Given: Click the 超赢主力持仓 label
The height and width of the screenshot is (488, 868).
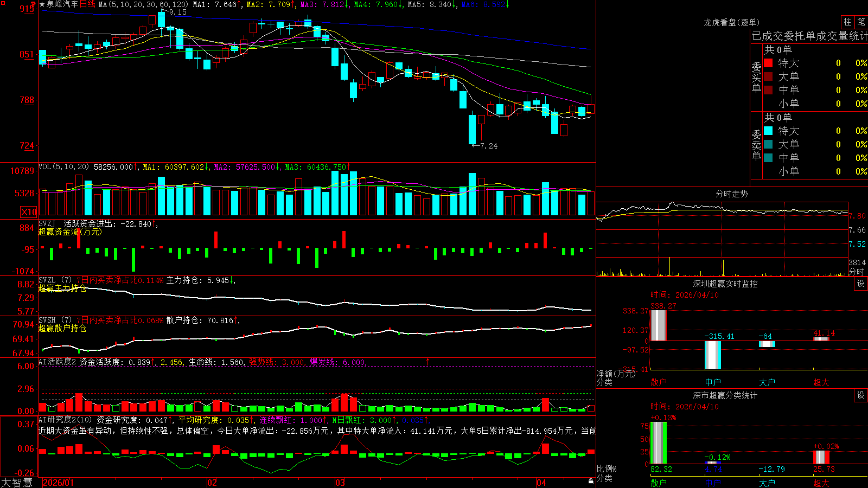Looking at the screenshot, I should tap(62, 288).
